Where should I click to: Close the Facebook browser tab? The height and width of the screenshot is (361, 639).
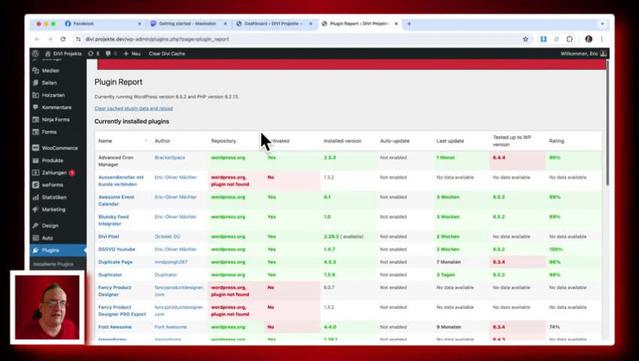coord(140,24)
